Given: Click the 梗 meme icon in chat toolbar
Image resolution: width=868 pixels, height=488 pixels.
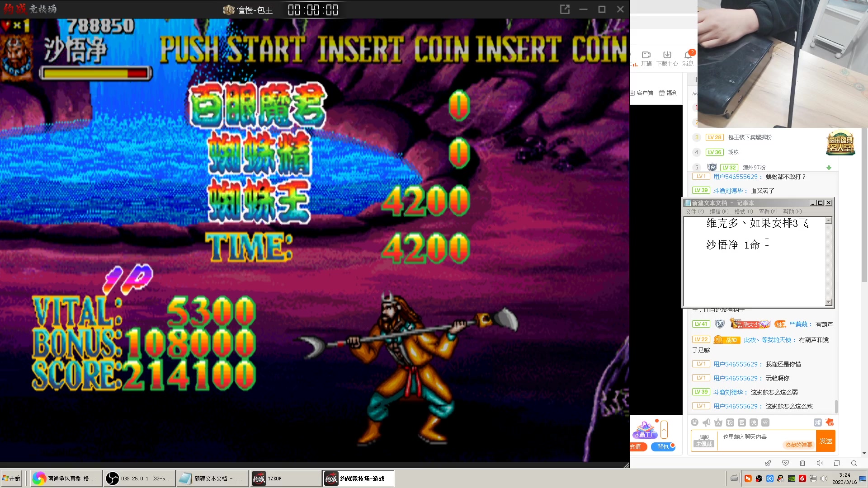Looking at the screenshot, I should (754, 422).
